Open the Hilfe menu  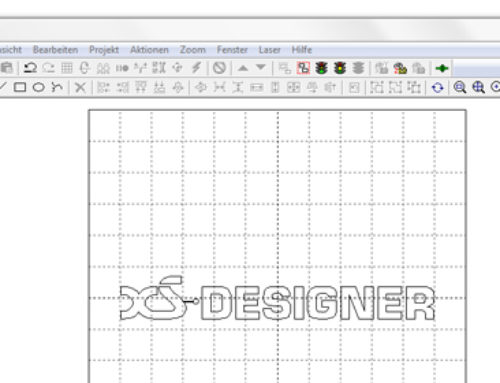302,50
